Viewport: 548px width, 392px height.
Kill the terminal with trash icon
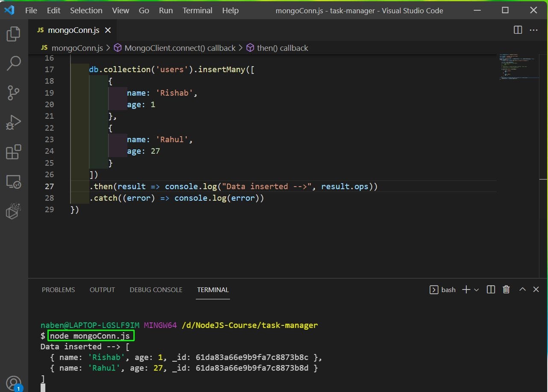506,290
